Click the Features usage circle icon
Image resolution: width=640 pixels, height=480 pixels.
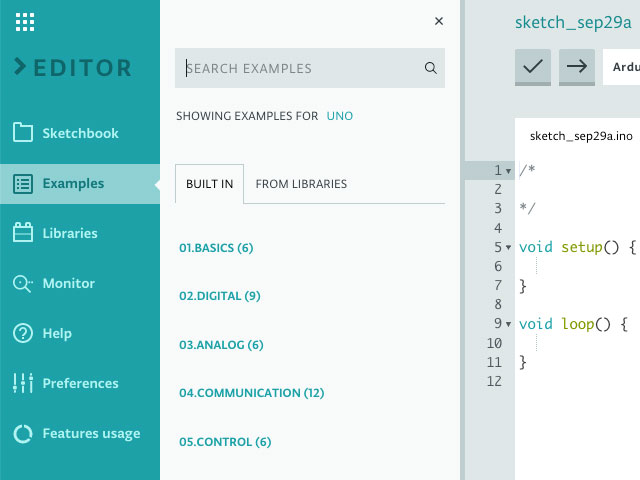point(24,434)
